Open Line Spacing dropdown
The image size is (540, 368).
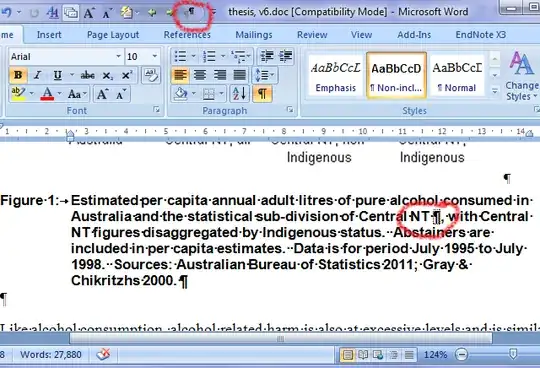click(x=265, y=75)
